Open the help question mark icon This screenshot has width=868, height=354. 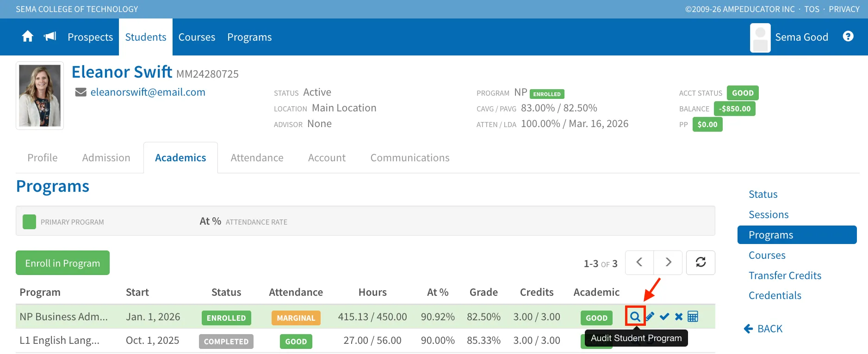tap(848, 36)
